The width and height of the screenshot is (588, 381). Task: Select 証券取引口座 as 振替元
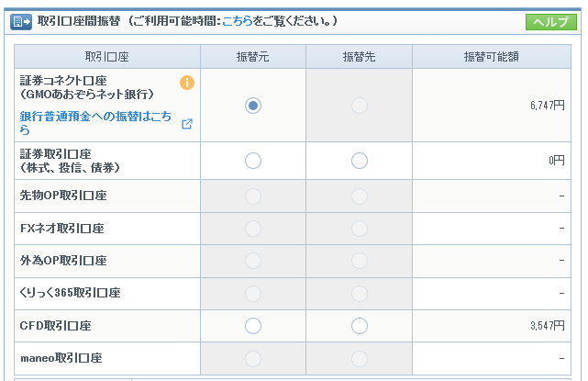pos(253,161)
